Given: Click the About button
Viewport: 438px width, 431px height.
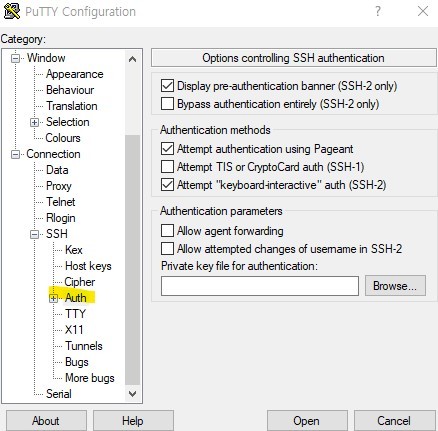Looking at the screenshot, I should (x=46, y=421).
